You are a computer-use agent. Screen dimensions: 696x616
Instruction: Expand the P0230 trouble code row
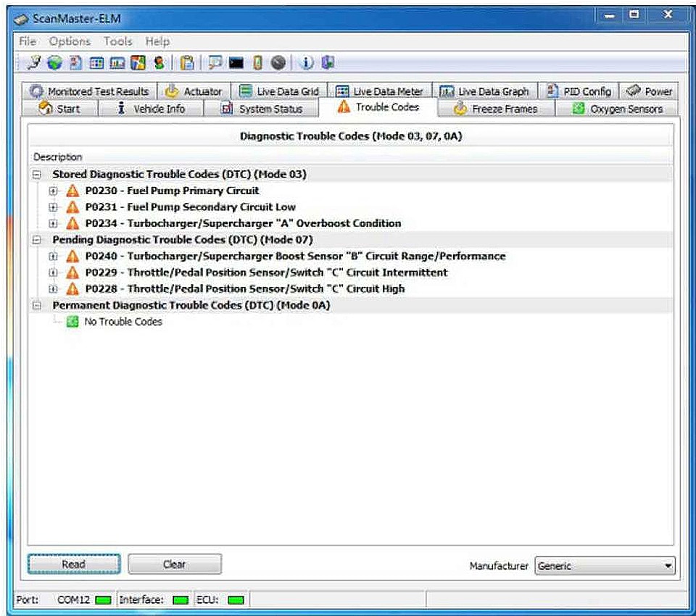point(53,191)
